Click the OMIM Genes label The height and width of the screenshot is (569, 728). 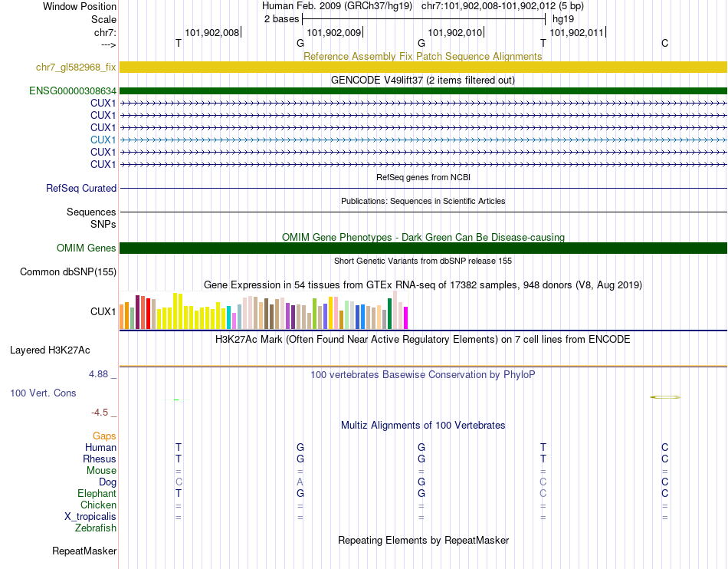(x=86, y=248)
